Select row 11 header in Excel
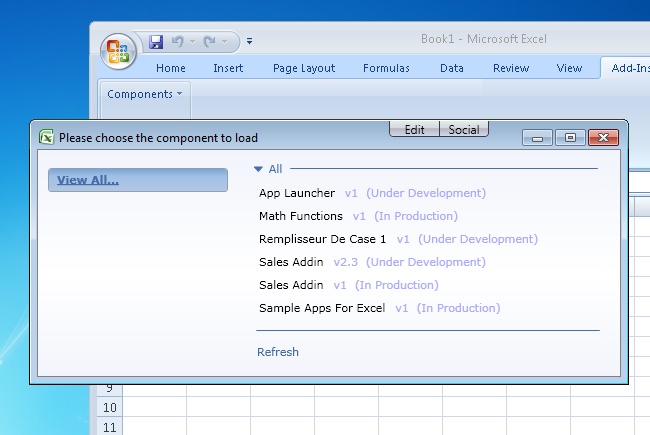 110,427
